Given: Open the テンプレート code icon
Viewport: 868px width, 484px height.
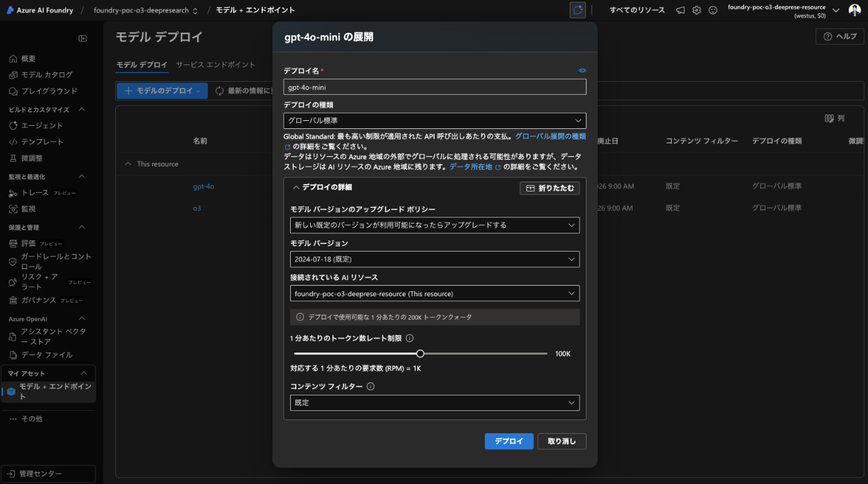Looking at the screenshot, I should pyautogui.click(x=13, y=142).
